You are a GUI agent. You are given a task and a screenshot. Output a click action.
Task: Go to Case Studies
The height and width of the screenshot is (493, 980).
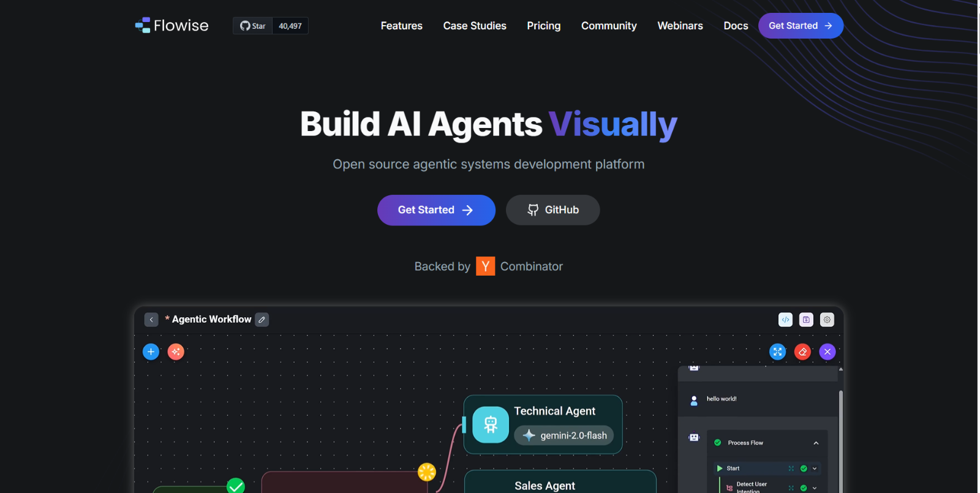coord(475,26)
